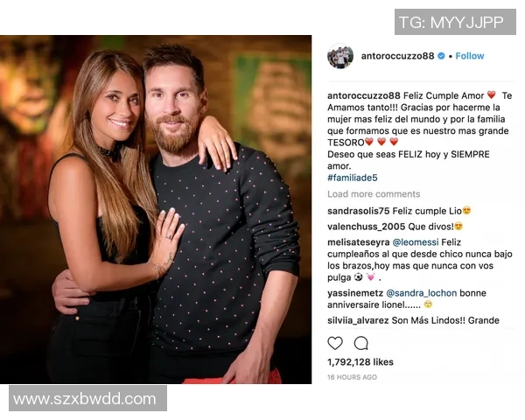Open the comment bubble icon
Screen dimensions: 525x420
pyautogui.click(x=360, y=343)
